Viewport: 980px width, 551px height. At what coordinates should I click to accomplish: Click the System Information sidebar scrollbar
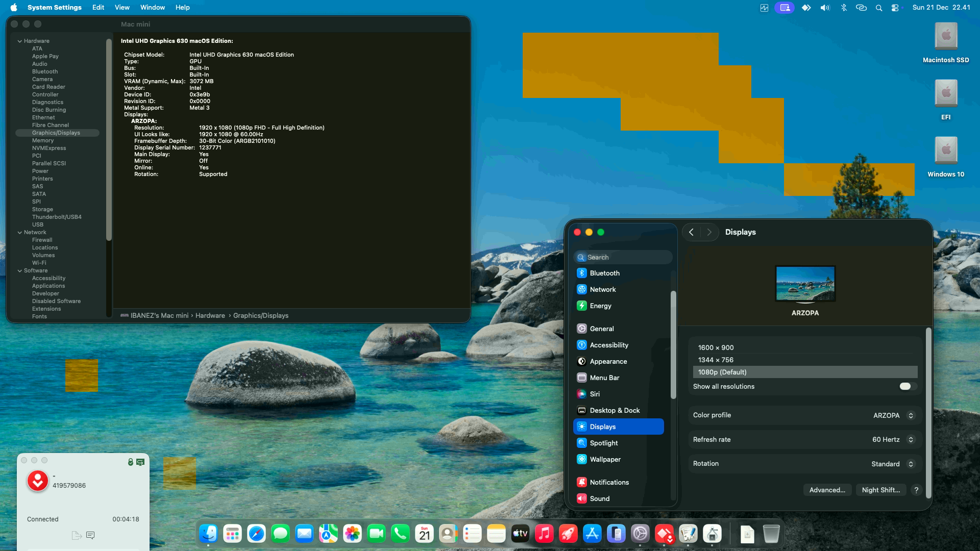109,139
